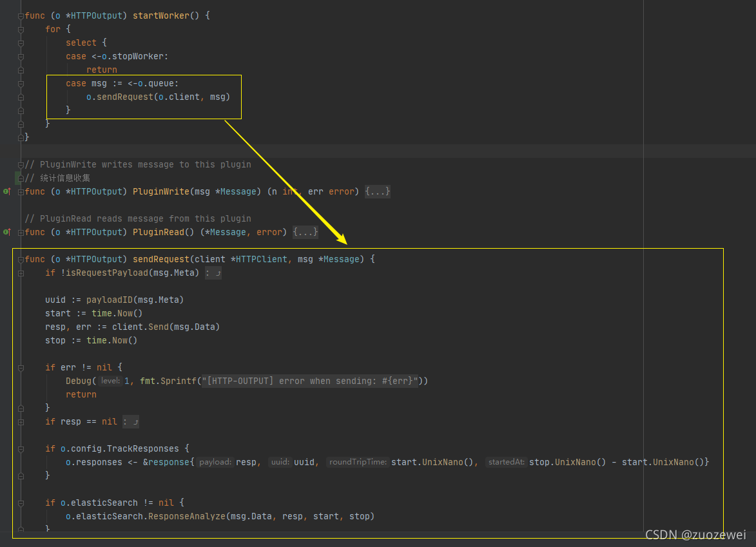Image resolution: width=756 pixels, height=547 pixels.
Task: Click the 'startedAt:' parameter hint
Action: 506,462
